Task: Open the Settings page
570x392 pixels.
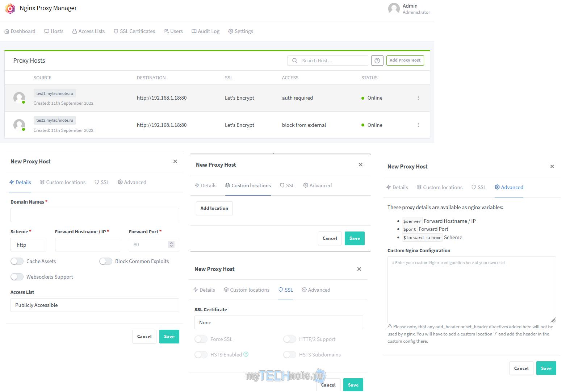Action: coord(240,31)
